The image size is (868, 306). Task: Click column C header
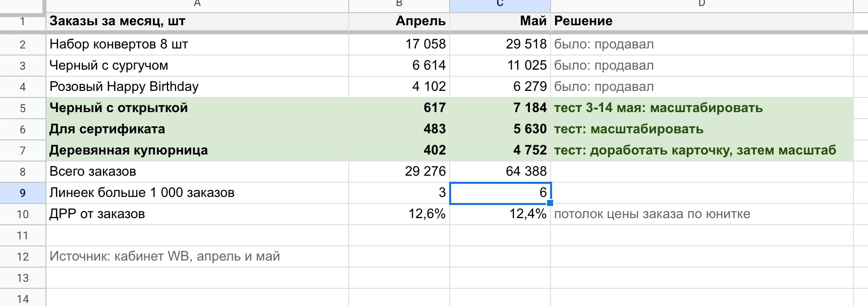pos(500,5)
